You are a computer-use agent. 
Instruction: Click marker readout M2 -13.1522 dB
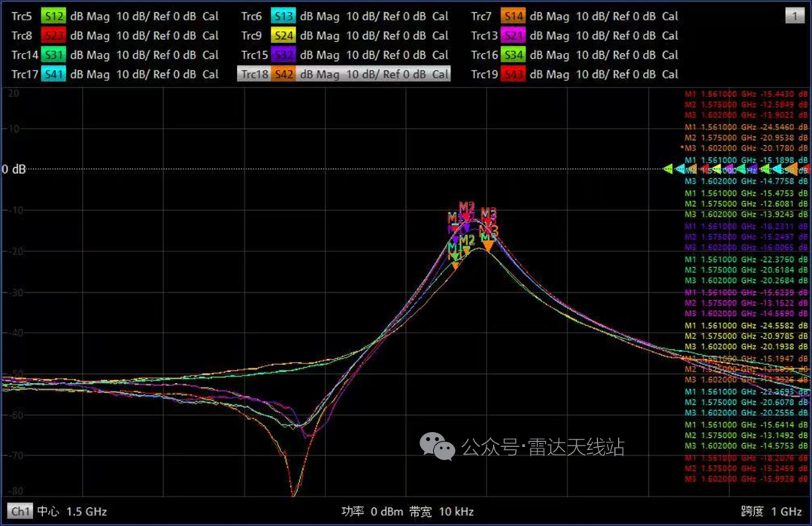click(x=746, y=303)
